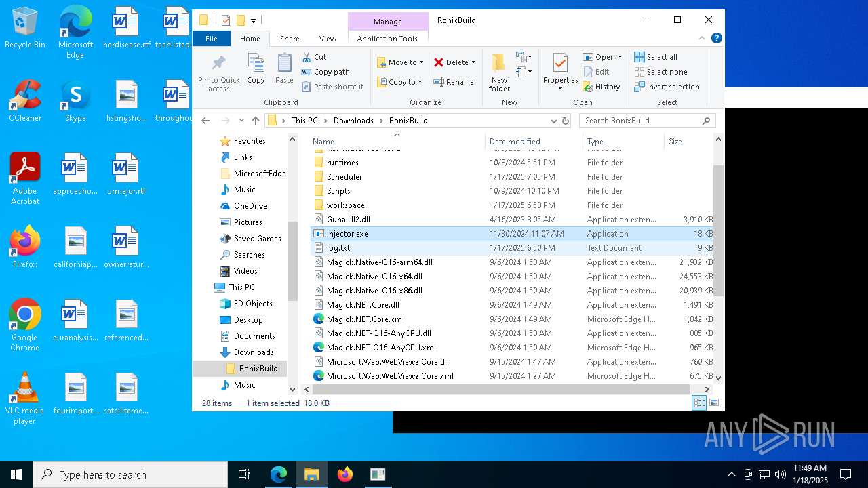Click the Edit button in Open group
This screenshot has width=868, height=488.
pos(596,72)
